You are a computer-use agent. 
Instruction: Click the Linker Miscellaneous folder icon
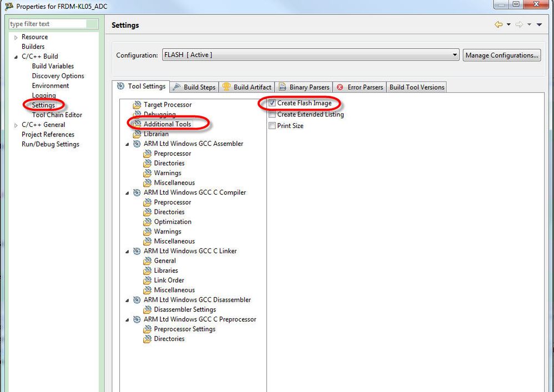coord(147,290)
